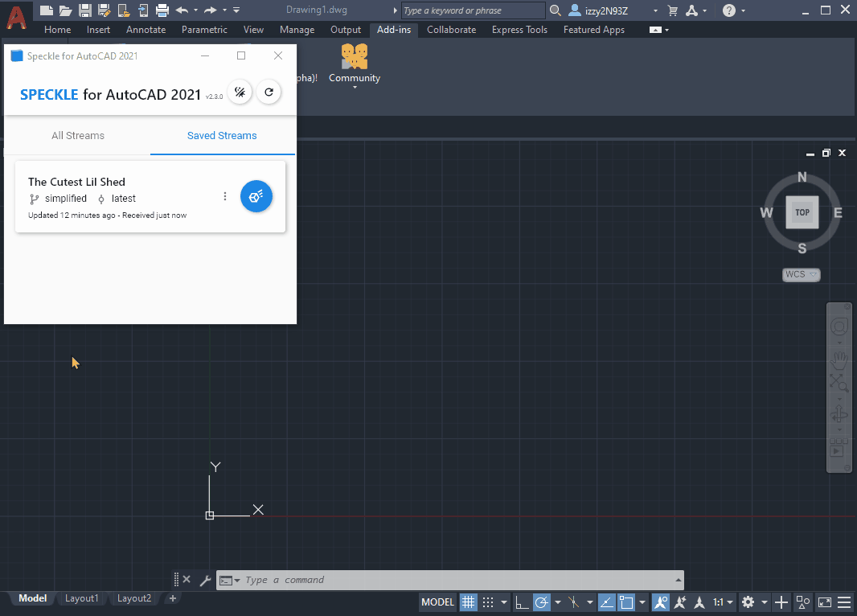The height and width of the screenshot is (616, 857).
Task: Add a new layout with plus button
Action: [173, 598]
